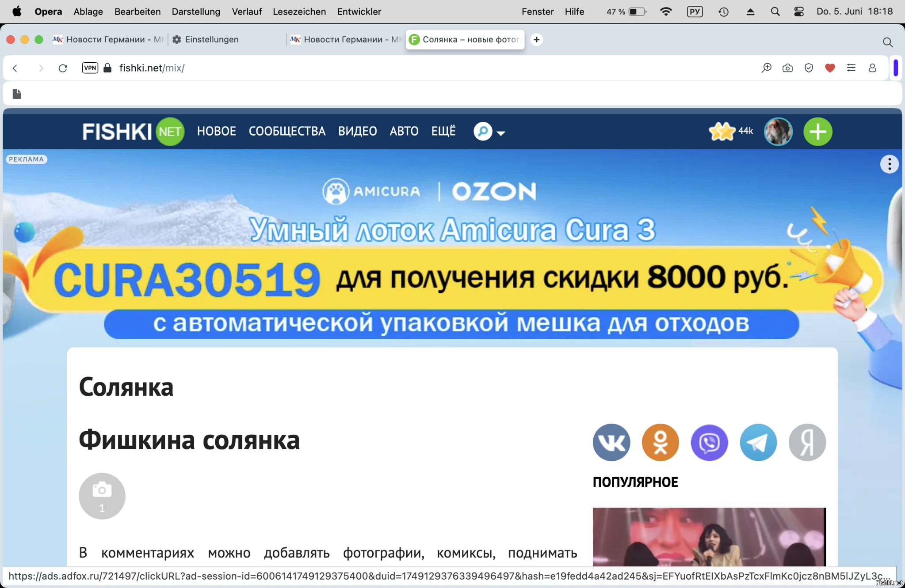Toggle the Opera sidebar purple handle
The width and height of the screenshot is (905, 588).
pos(895,68)
